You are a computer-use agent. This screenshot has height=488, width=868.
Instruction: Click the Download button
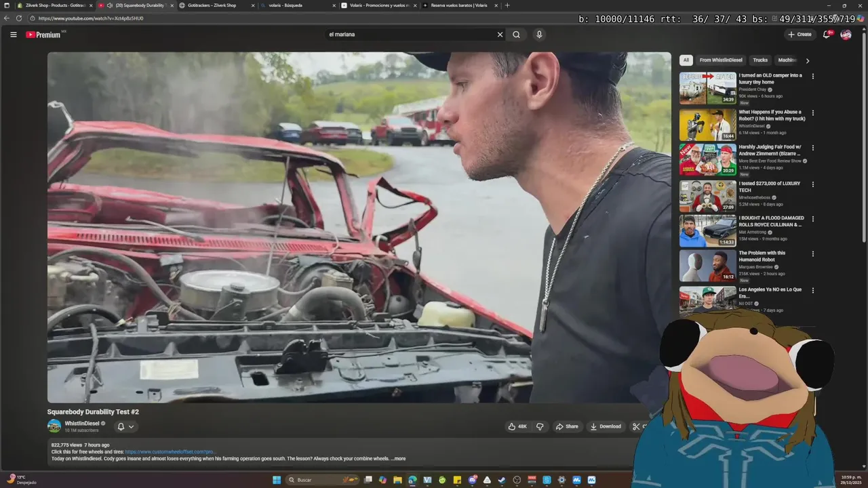tap(606, 426)
